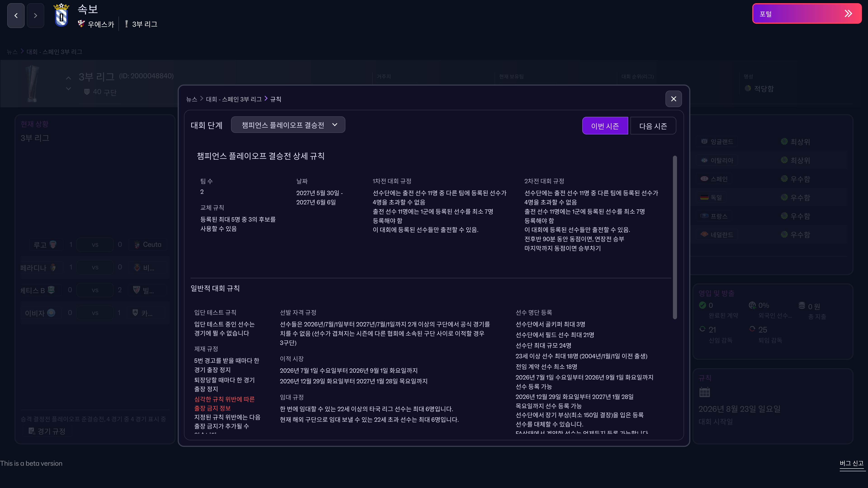
Task: Click the 우에스카 club link in header
Action: coord(100,24)
